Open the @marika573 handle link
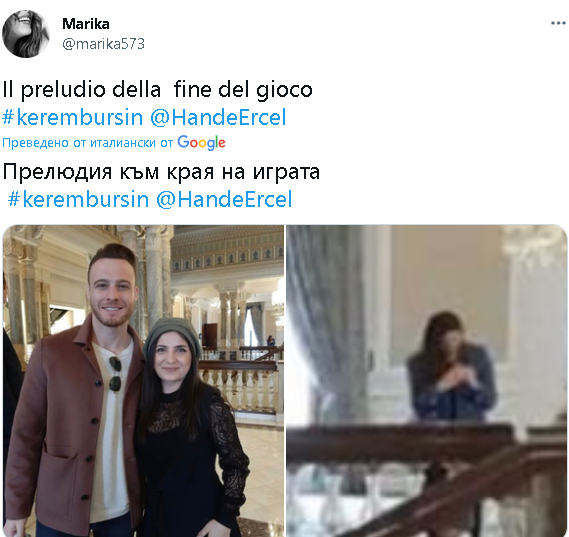Viewport: 569px width, 537px height. coord(103,44)
